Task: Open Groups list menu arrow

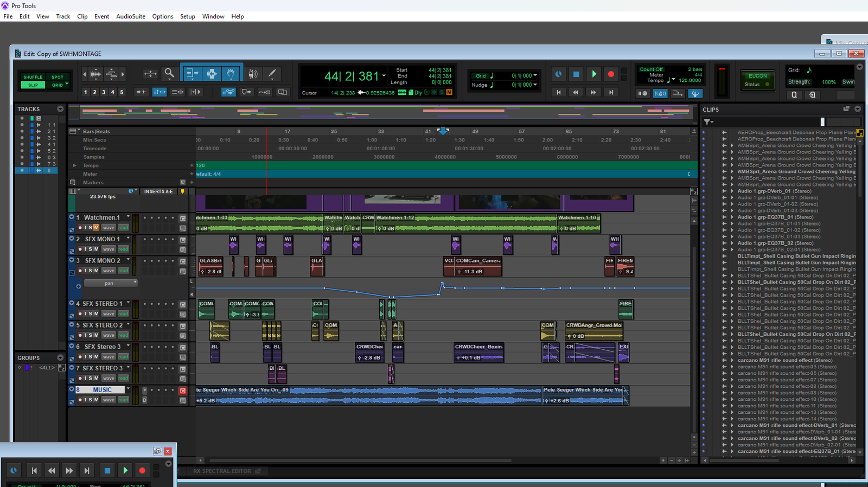Action: click(60, 358)
